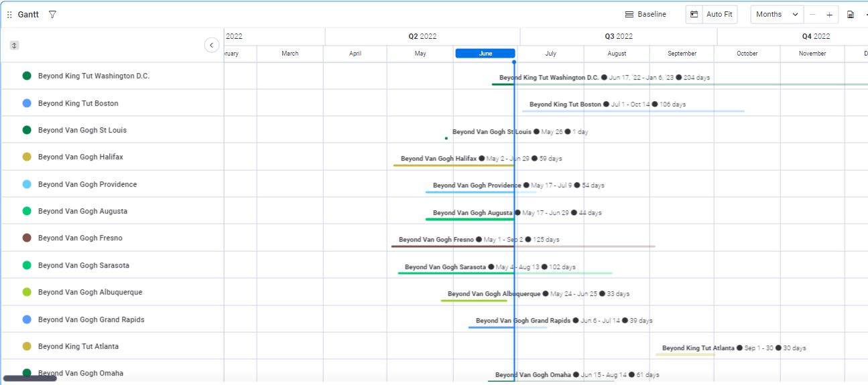Image resolution: width=868 pixels, height=385 pixels.
Task: Select Beyond Van Gogh Albuquerque row
Action: click(x=113, y=292)
